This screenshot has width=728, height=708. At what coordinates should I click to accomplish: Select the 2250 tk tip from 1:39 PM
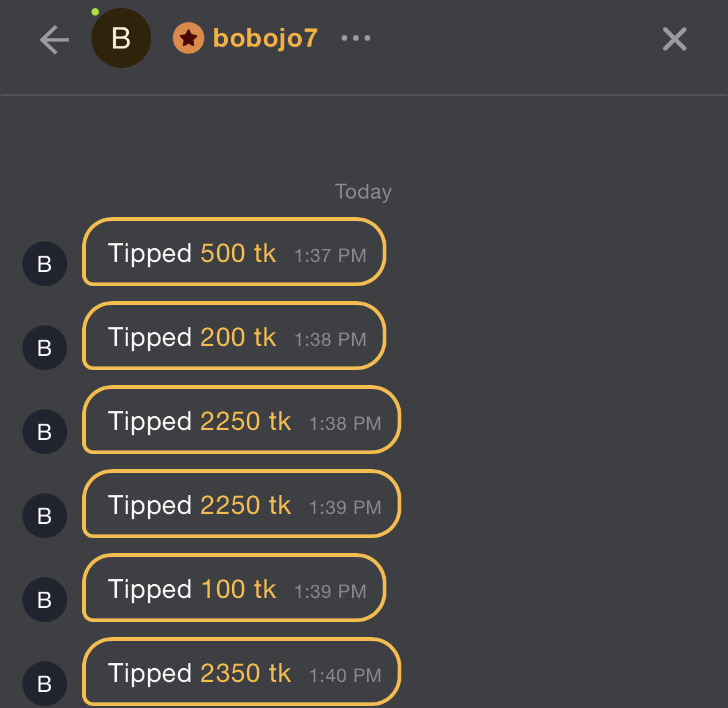pos(241,504)
